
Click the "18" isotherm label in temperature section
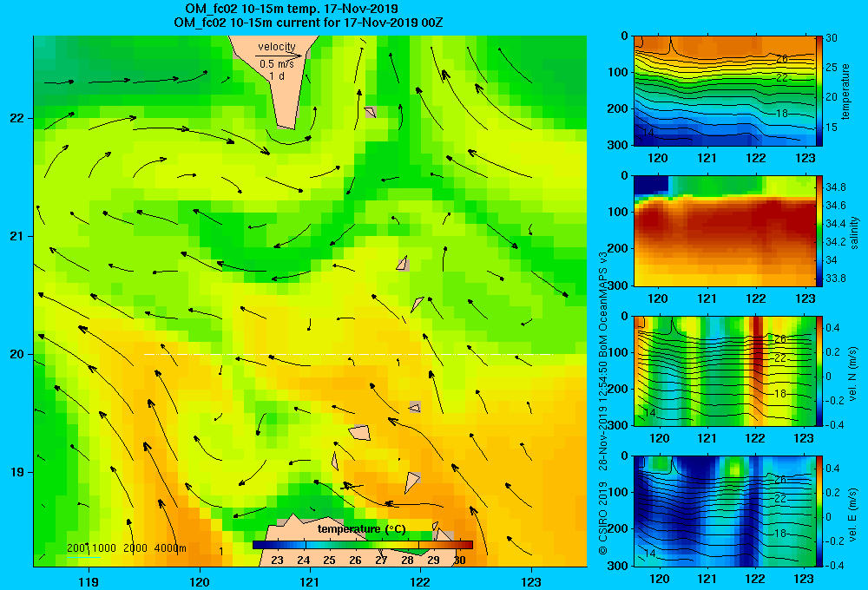(781, 113)
